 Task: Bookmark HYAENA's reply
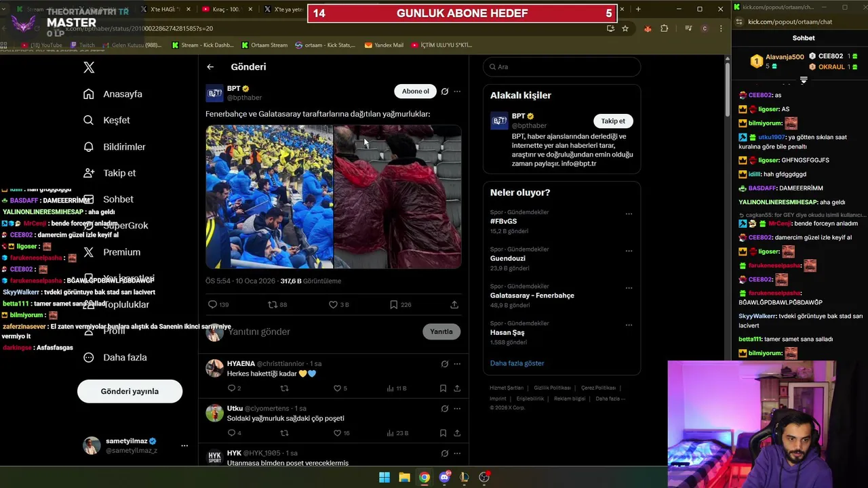(x=443, y=388)
